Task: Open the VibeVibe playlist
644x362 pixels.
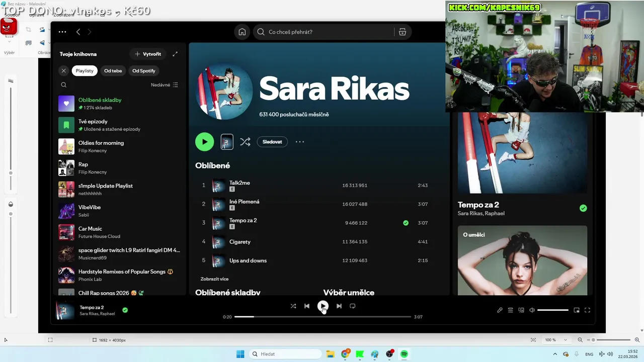Action: click(x=119, y=211)
